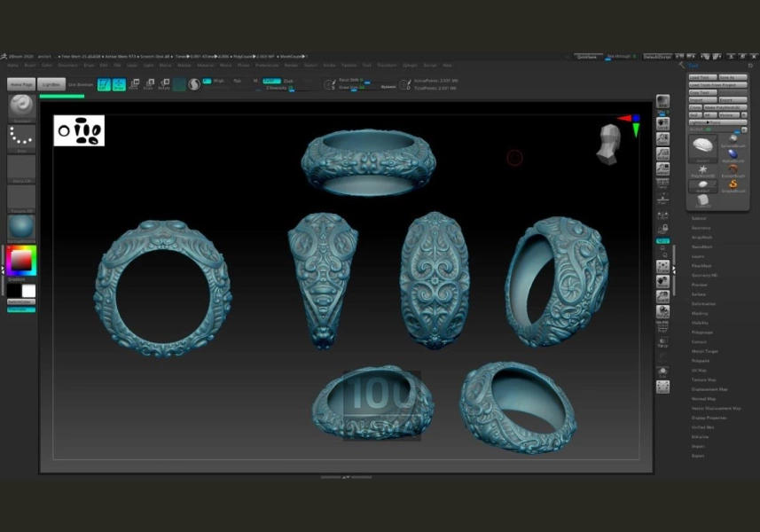Open the Brush menu
This screenshot has height=532, width=760.
(30, 65)
